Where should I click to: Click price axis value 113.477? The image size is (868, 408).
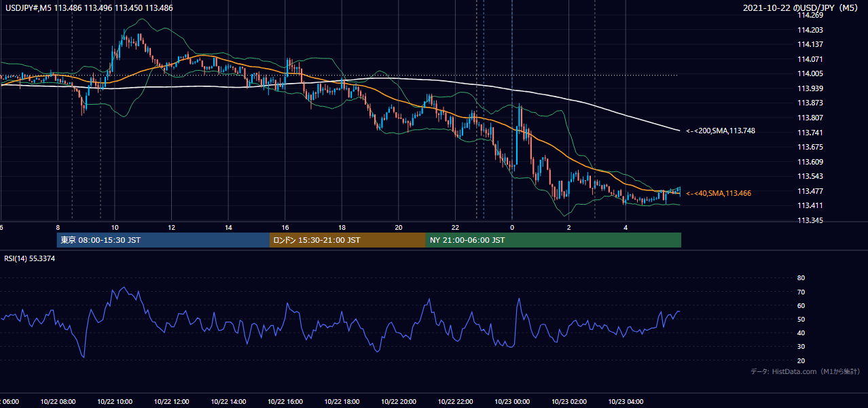point(810,191)
